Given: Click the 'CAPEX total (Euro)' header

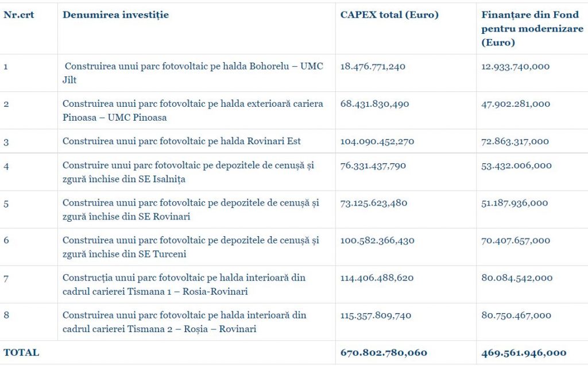Looking at the screenshot, I should pyautogui.click(x=389, y=15).
